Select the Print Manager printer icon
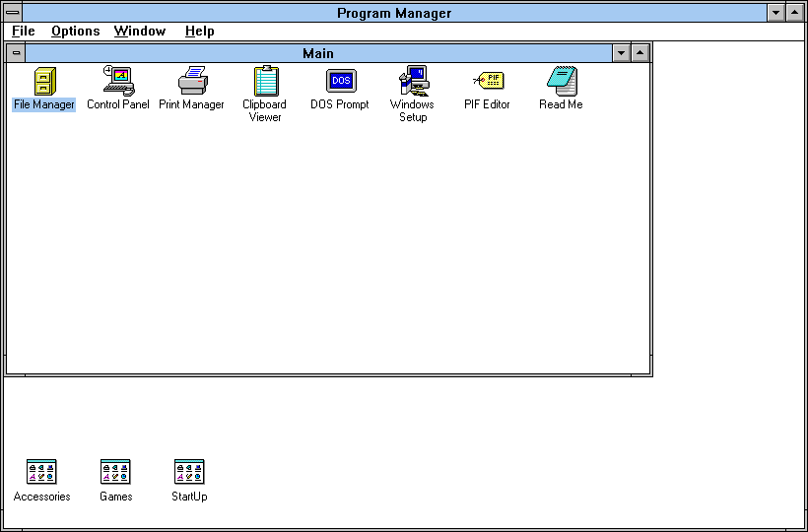 coord(193,81)
